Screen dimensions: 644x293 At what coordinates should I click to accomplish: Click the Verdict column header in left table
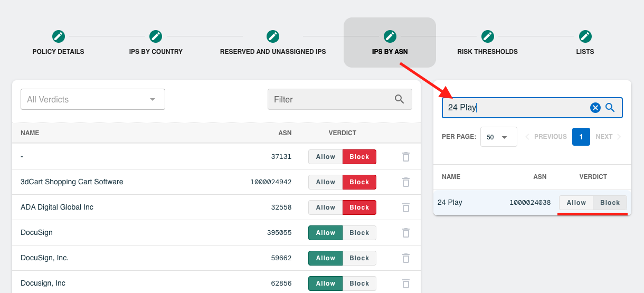(x=343, y=133)
